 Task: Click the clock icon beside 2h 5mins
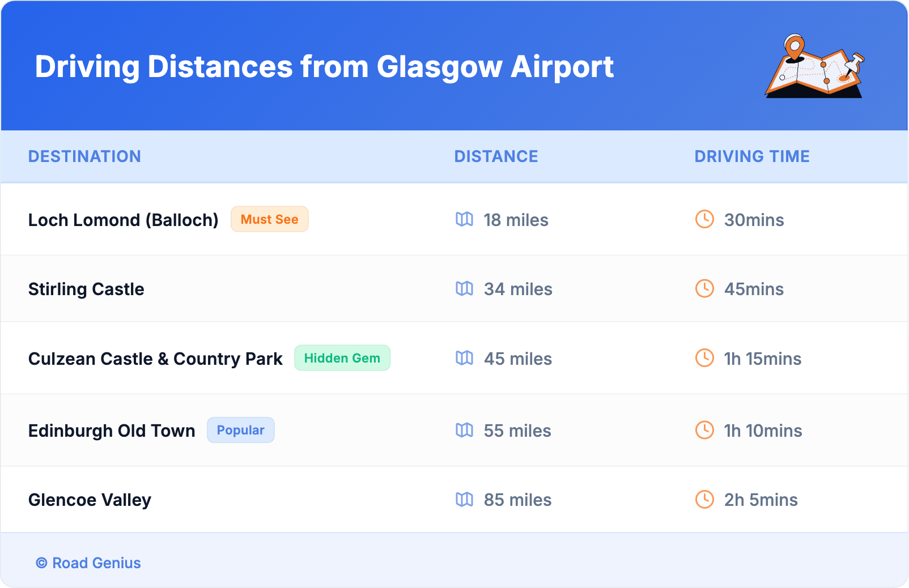(x=704, y=500)
